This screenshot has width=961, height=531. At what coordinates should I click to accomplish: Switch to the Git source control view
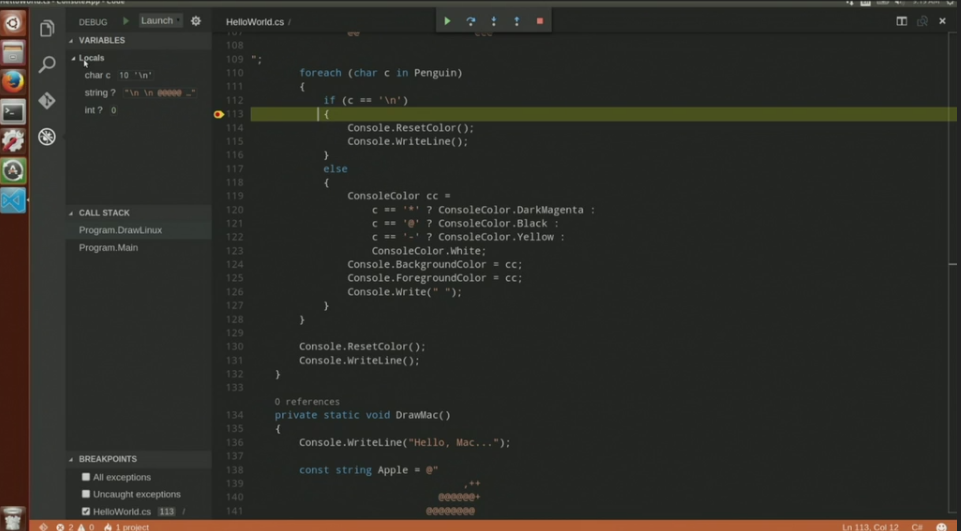(x=47, y=101)
